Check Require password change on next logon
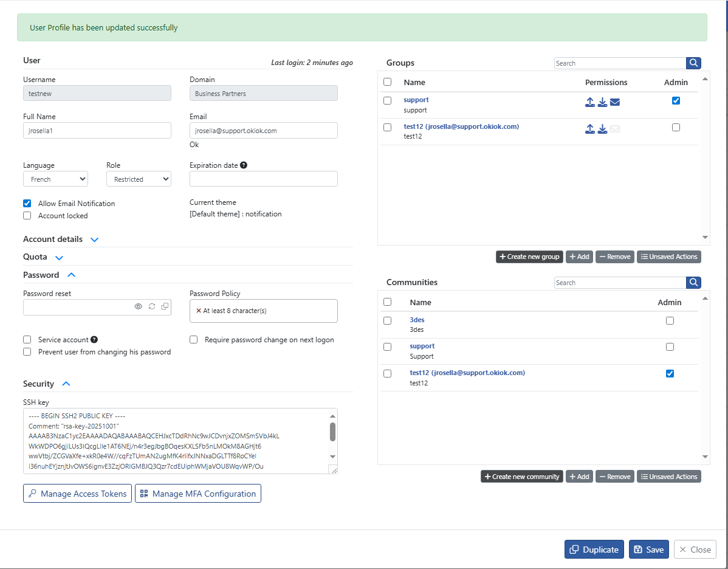 (x=193, y=339)
